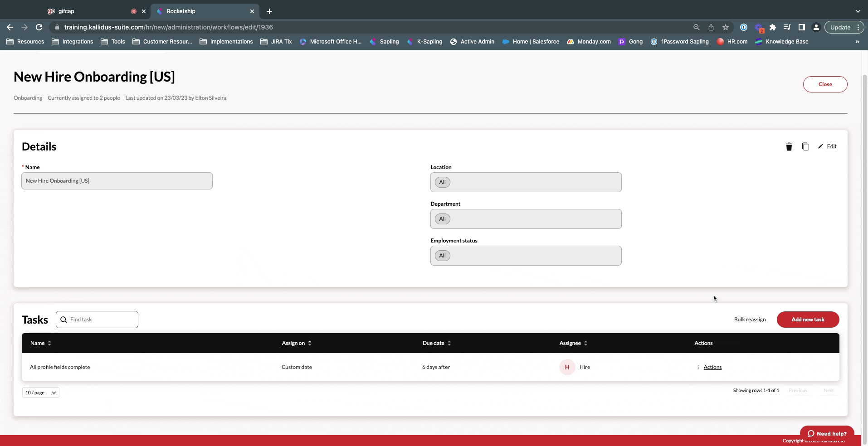Click the Find task search field
Viewport: 868px width, 446px height.
click(102, 320)
